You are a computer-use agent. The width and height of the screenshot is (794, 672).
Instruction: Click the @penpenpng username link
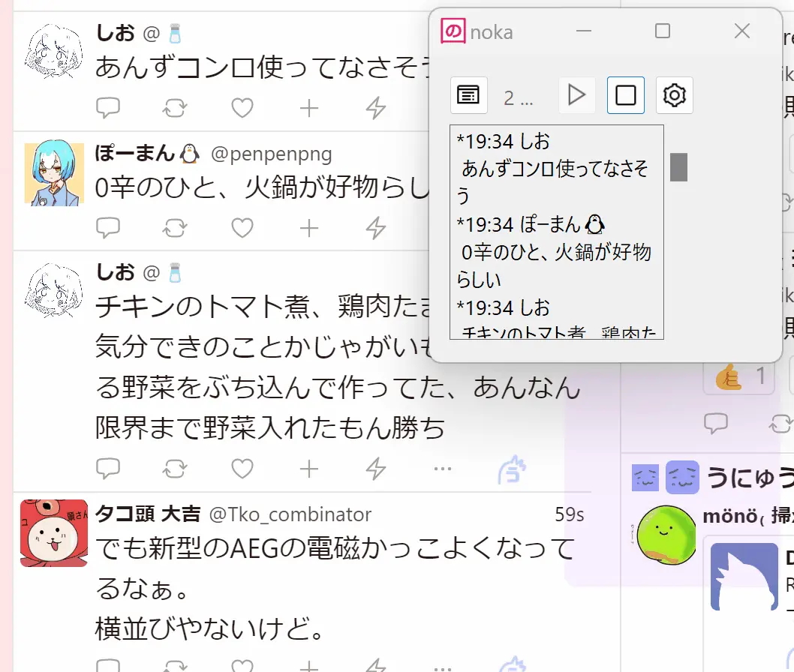coord(271,154)
